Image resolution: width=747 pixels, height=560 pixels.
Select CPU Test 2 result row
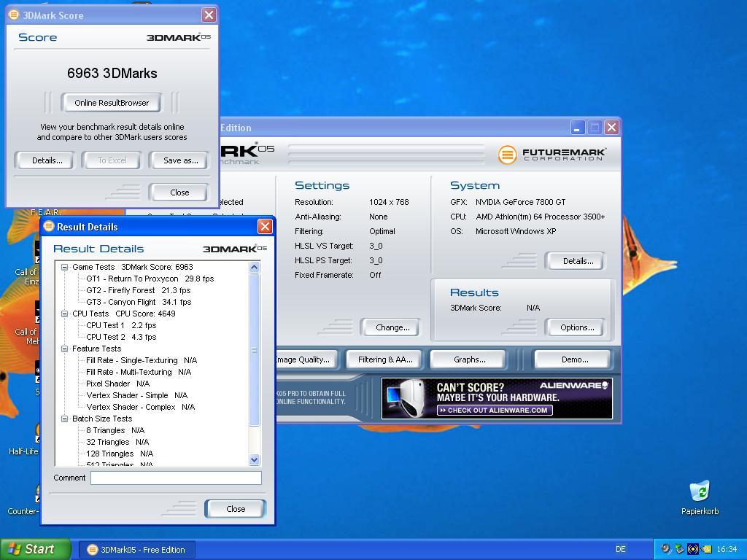point(121,337)
